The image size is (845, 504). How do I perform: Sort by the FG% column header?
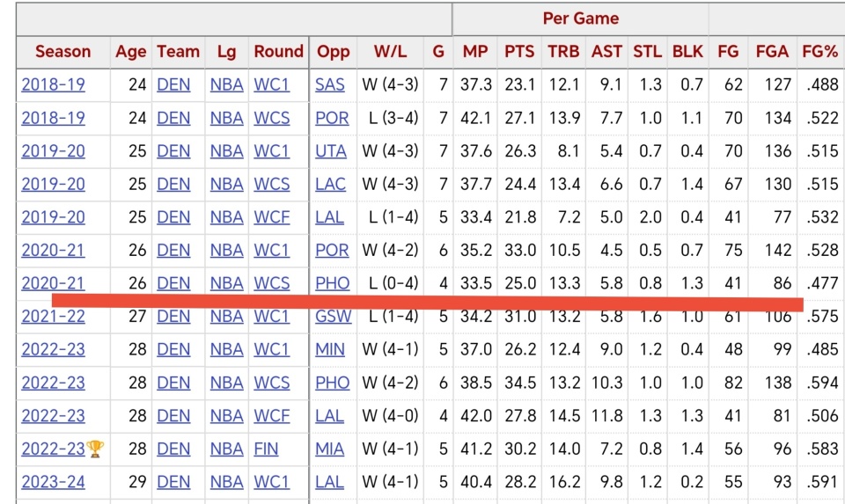(819, 52)
